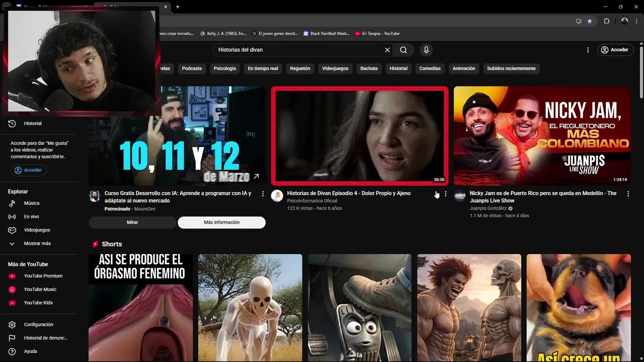The image size is (644, 362).
Task: Clear the search box with the X icon
Action: (x=387, y=50)
